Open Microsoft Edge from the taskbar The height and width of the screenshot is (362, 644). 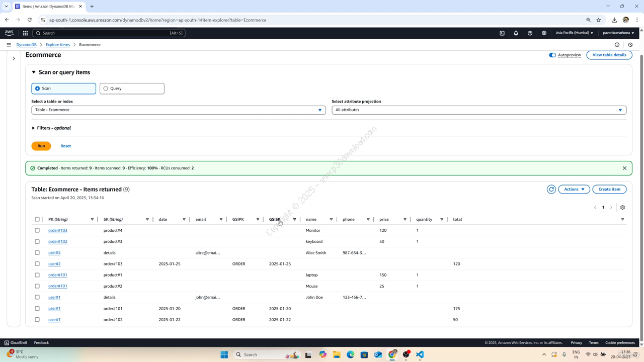point(351,354)
